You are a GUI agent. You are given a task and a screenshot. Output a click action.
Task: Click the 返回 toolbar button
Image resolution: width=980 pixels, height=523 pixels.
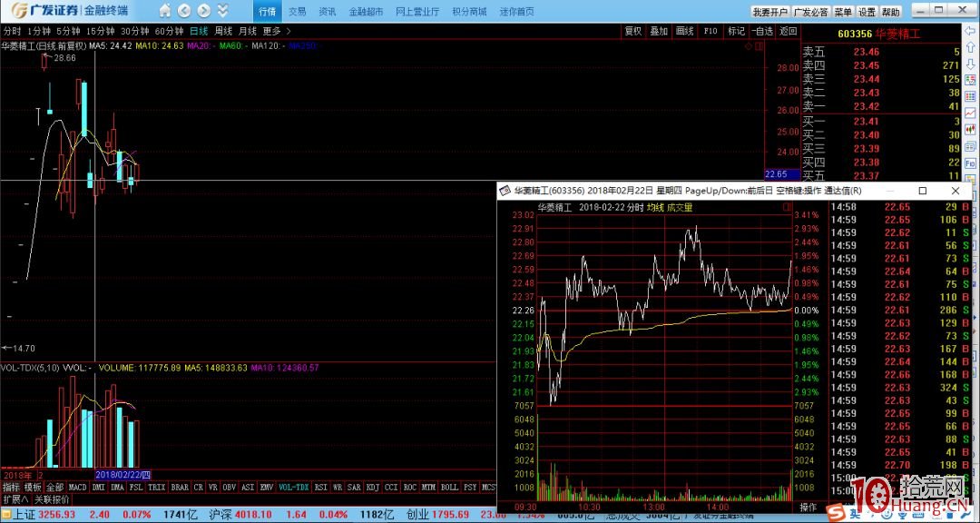pos(789,31)
